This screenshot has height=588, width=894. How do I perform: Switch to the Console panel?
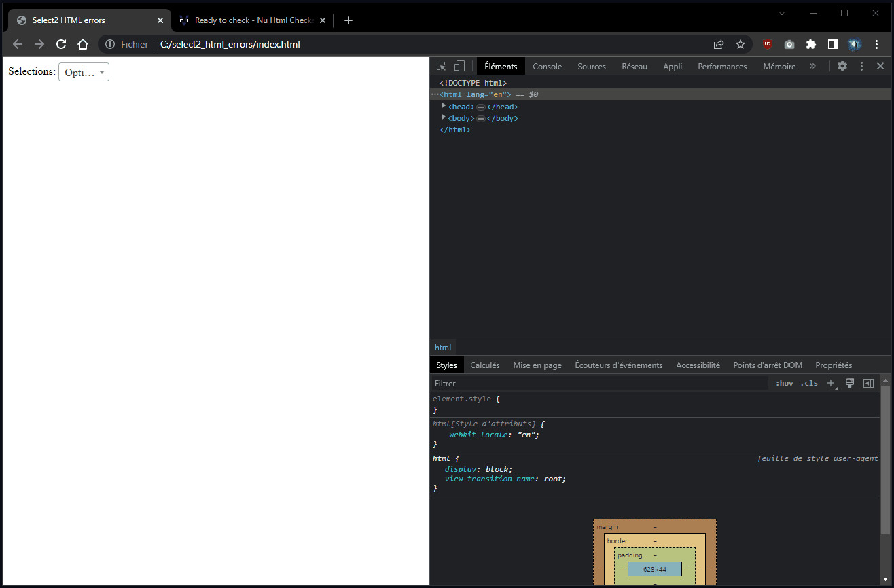point(547,66)
